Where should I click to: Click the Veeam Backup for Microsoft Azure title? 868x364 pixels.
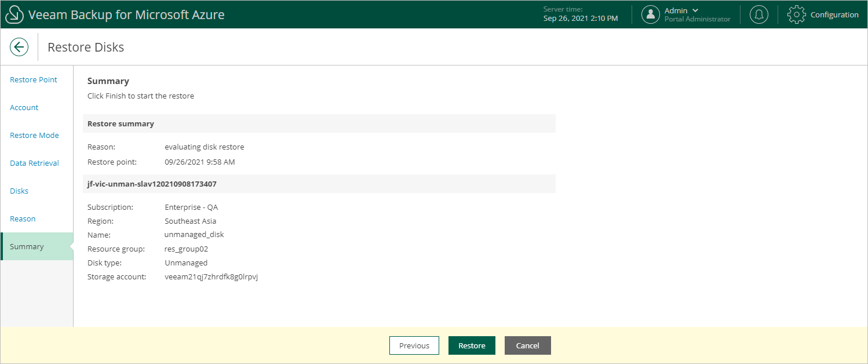pos(126,14)
